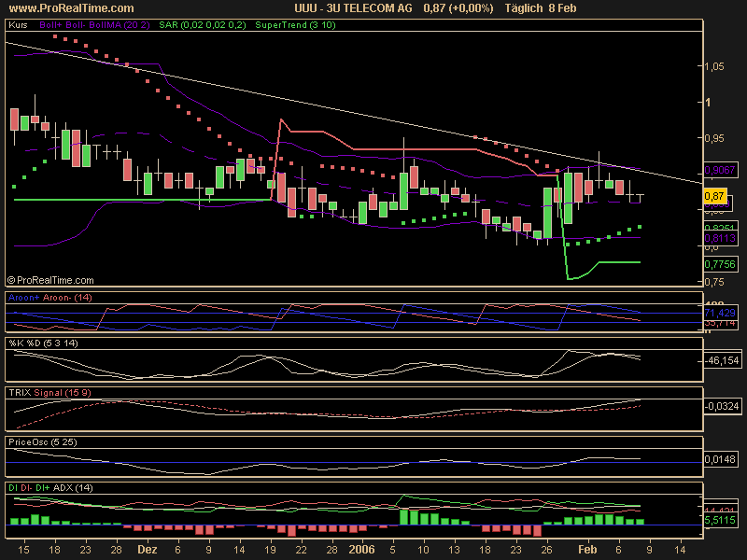Click the 5,5115 DI value tag

(720, 520)
